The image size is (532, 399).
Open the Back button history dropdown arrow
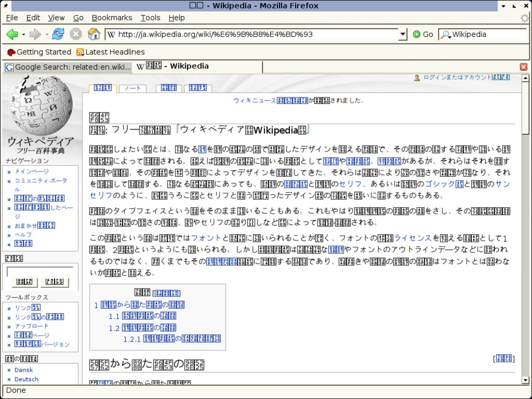[24, 35]
